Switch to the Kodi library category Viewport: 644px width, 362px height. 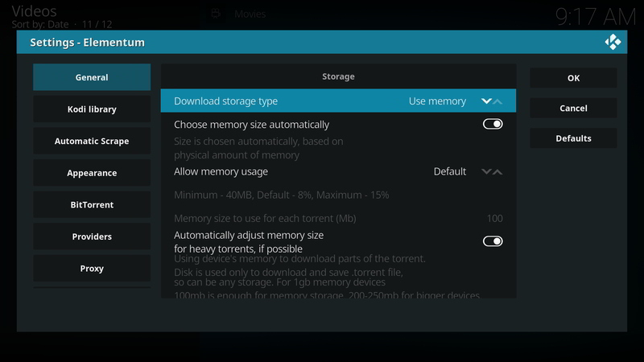(x=92, y=109)
